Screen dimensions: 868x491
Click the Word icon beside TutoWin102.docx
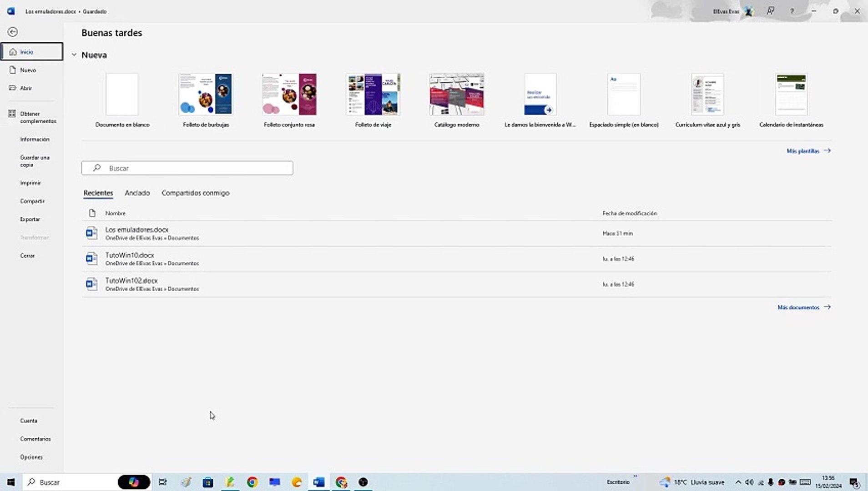tap(92, 284)
